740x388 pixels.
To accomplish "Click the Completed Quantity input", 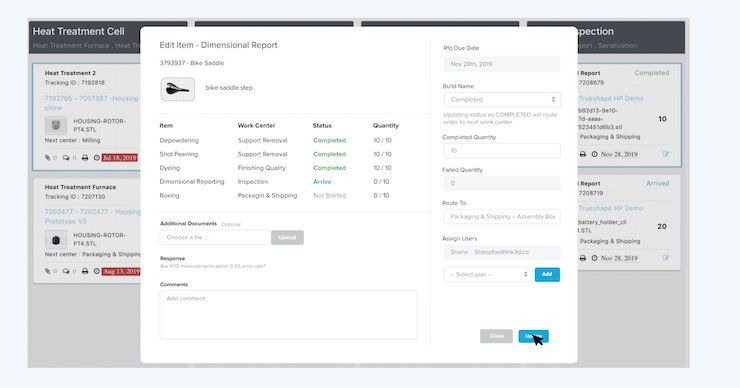I will tap(502, 151).
